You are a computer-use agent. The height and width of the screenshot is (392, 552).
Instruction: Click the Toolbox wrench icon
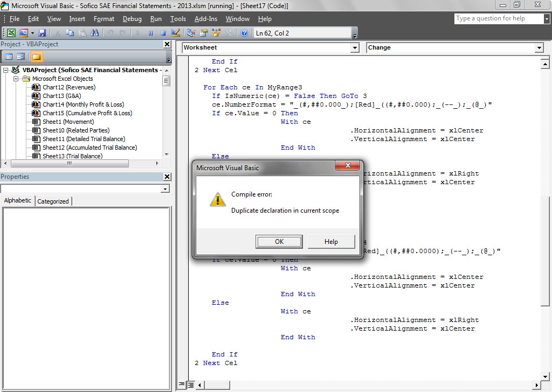229,33
